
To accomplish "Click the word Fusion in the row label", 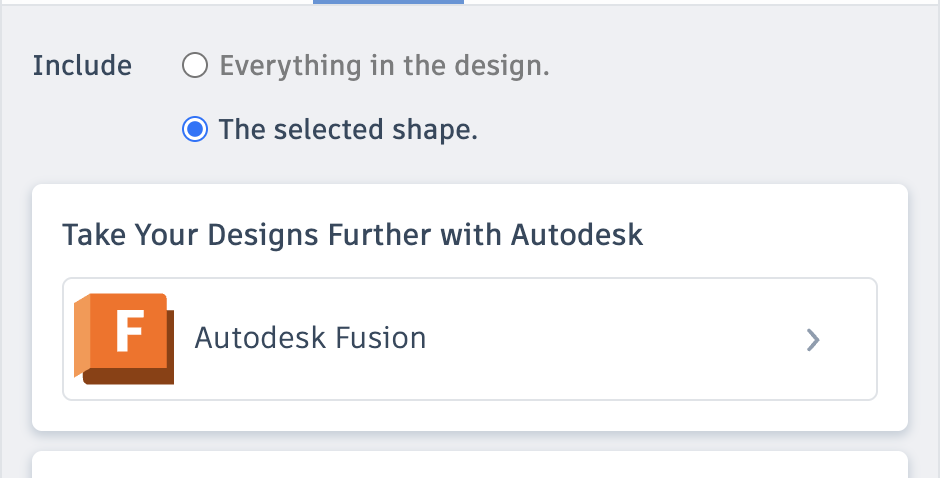I will coord(386,338).
